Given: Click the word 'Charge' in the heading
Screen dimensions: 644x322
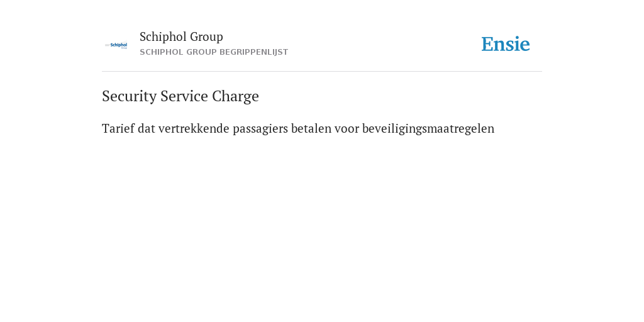Looking at the screenshot, I should coord(235,96).
